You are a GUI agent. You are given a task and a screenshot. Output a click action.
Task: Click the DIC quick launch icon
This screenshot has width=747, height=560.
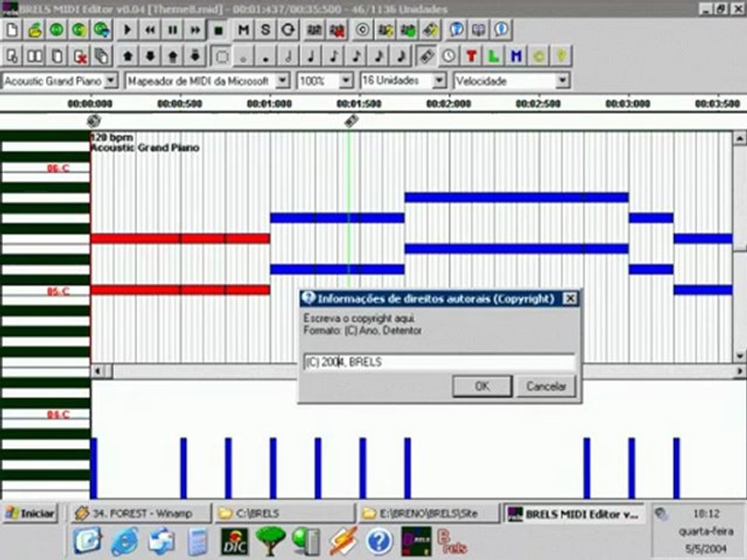(234, 542)
